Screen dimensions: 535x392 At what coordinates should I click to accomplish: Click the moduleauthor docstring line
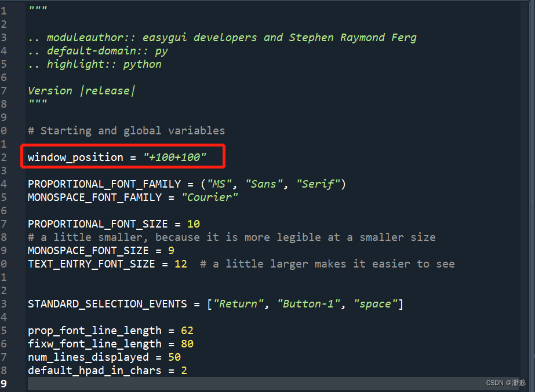(222, 38)
